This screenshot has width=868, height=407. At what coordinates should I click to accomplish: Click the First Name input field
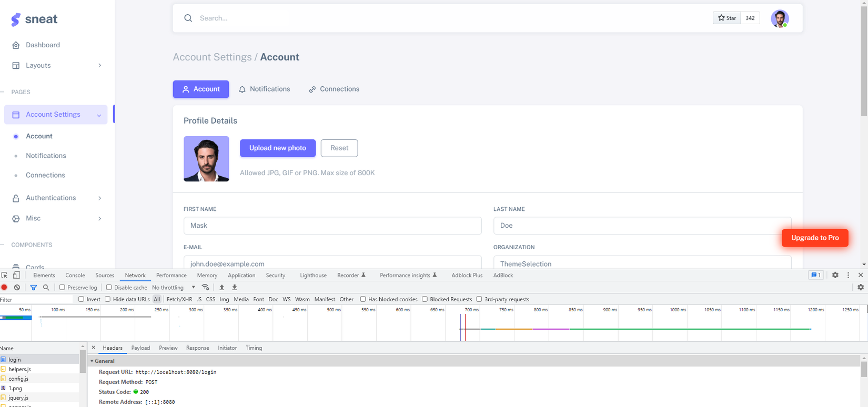click(x=332, y=226)
